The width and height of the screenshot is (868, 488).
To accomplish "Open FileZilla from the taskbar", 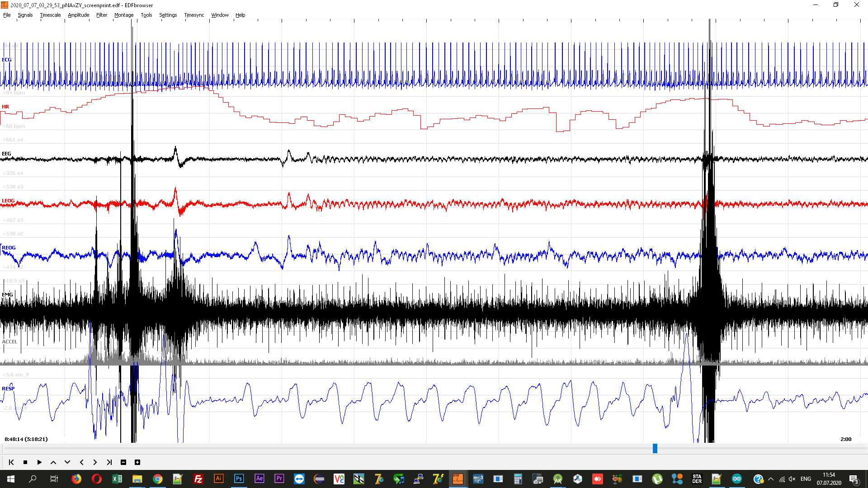I will 198,479.
